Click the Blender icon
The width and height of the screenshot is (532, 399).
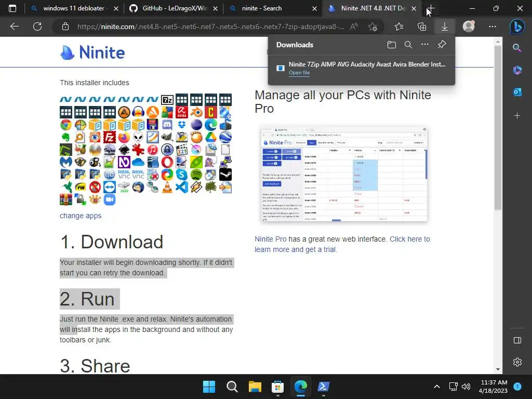click(196, 112)
